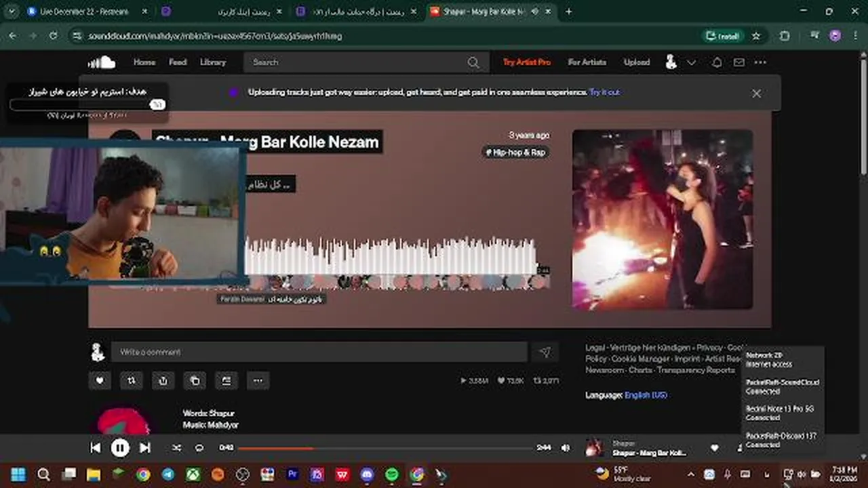Image resolution: width=868 pixels, height=488 pixels.
Task: Show hidden system tray icons
Action: (x=690, y=474)
